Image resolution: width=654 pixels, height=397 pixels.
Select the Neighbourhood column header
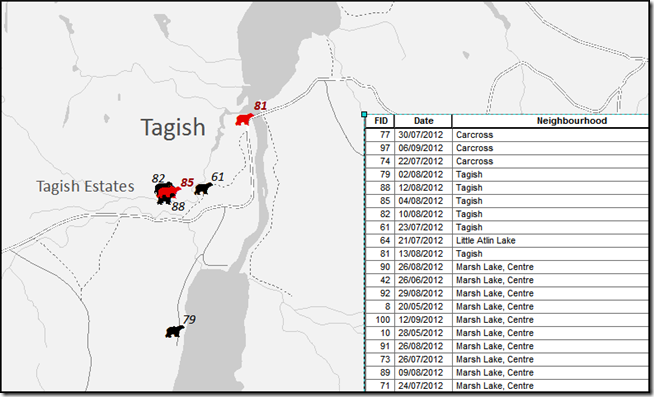(551, 121)
